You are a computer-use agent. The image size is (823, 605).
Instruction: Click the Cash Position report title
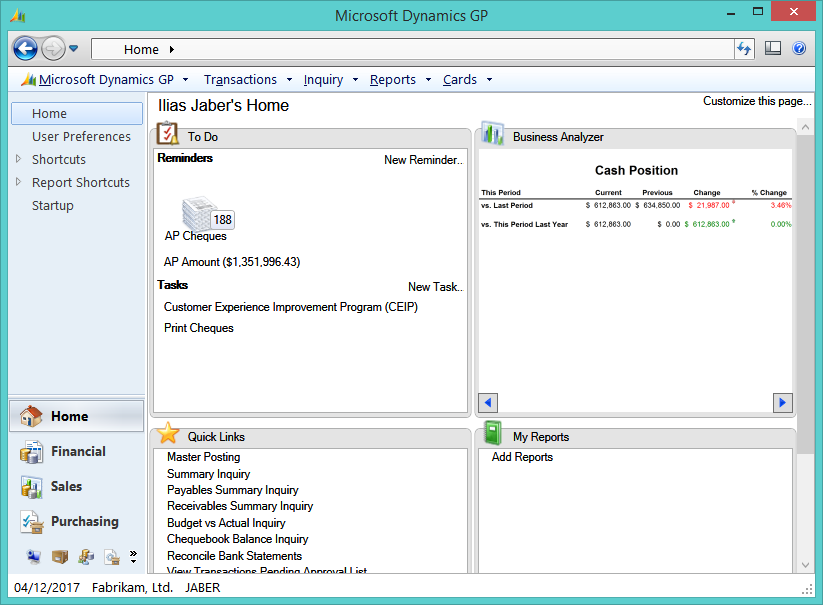pos(636,171)
